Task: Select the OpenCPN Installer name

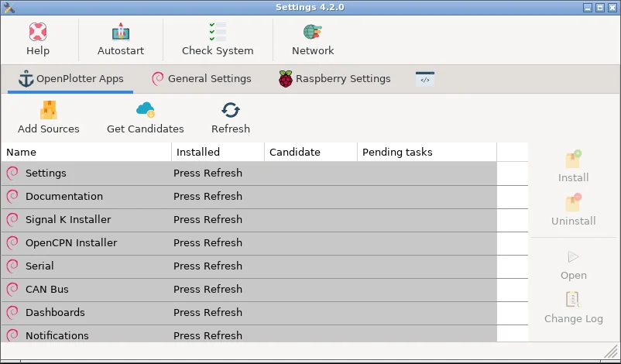Action: pyautogui.click(x=71, y=243)
